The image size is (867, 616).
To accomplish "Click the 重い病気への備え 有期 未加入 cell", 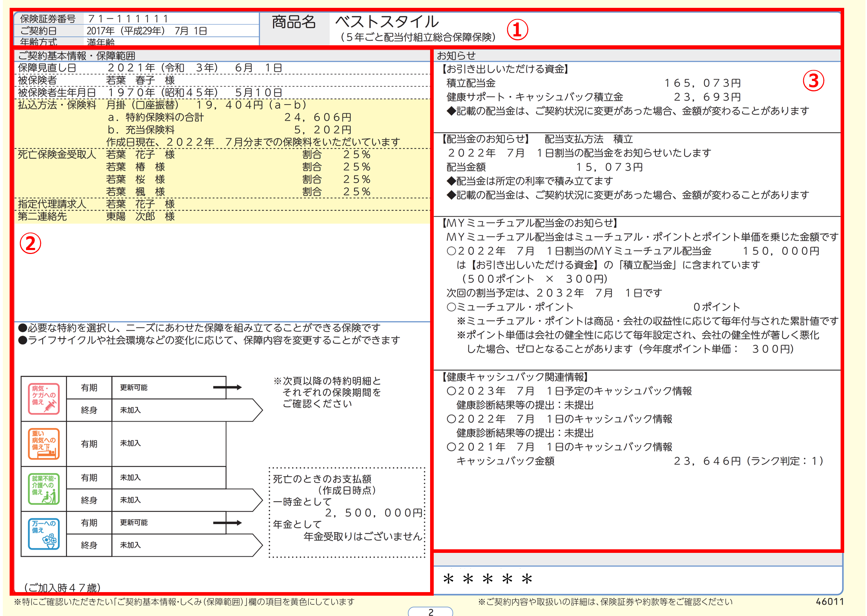I will tap(169, 444).
